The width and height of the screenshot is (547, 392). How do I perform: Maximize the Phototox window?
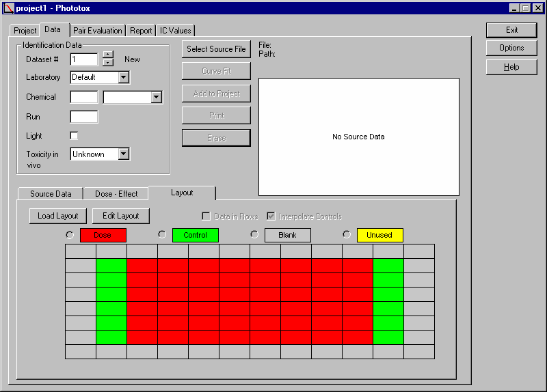[525, 8]
